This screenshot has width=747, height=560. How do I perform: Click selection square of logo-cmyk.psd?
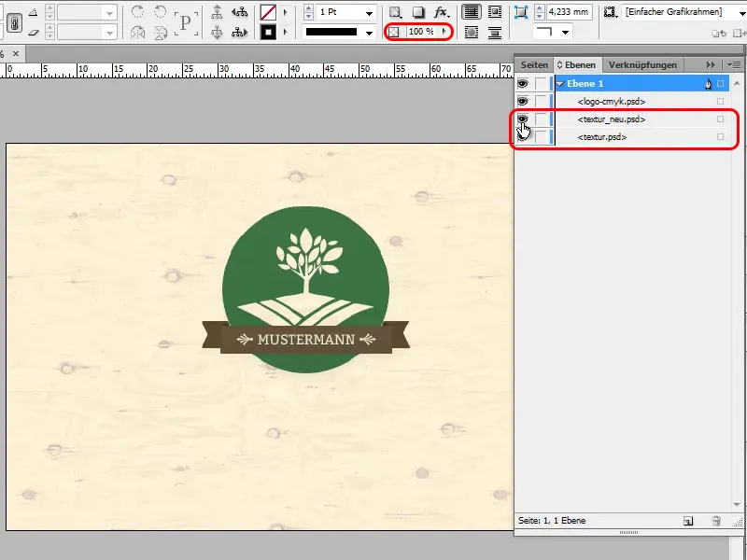720,102
